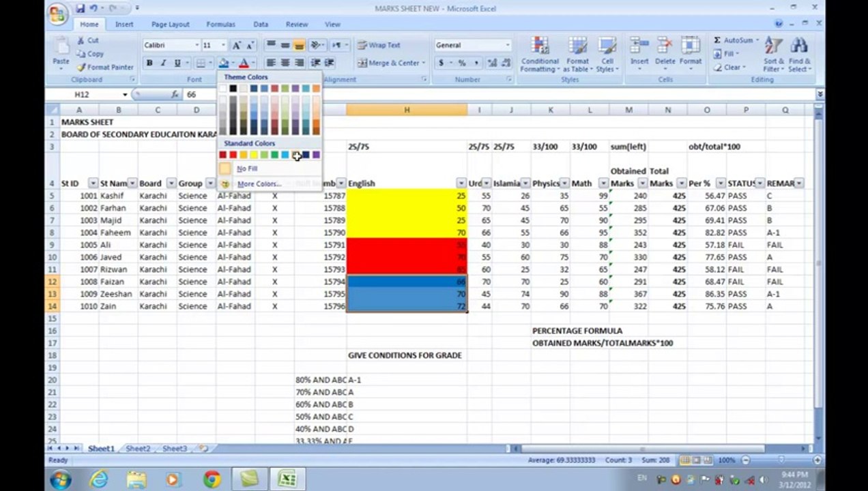Click the Copy command icon

tap(81, 54)
